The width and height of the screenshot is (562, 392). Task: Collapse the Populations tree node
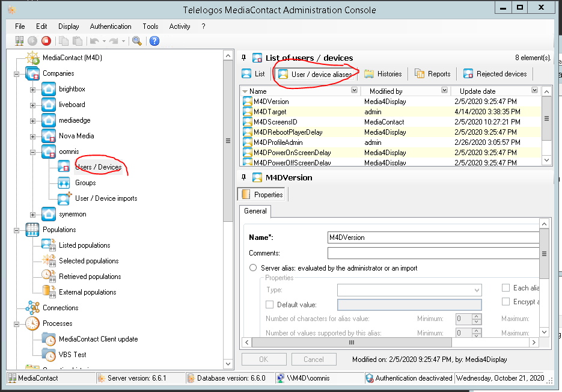(x=16, y=230)
